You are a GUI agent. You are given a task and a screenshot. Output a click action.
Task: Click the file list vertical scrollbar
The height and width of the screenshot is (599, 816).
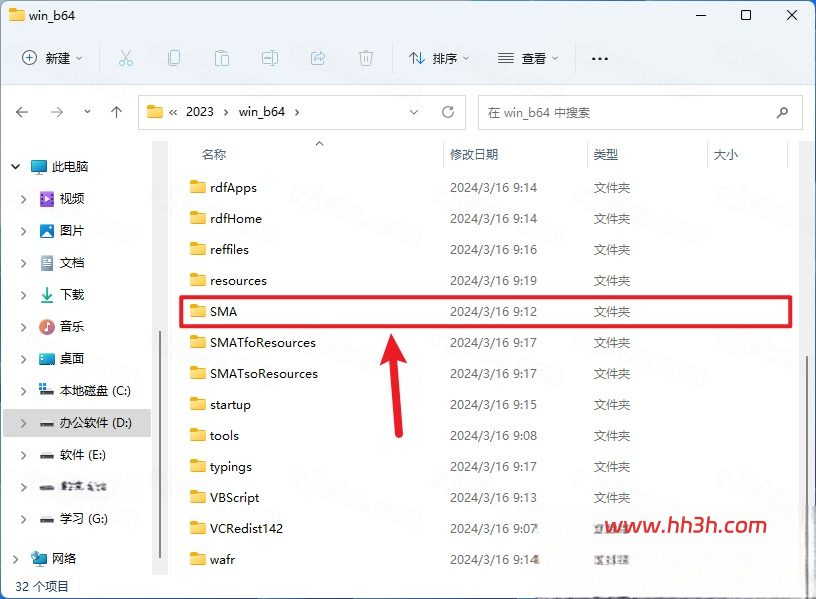point(807,466)
